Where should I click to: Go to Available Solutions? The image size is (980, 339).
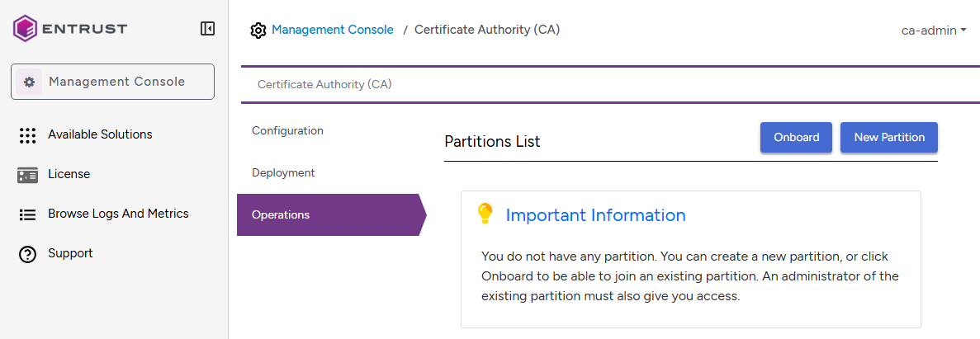pos(100,134)
